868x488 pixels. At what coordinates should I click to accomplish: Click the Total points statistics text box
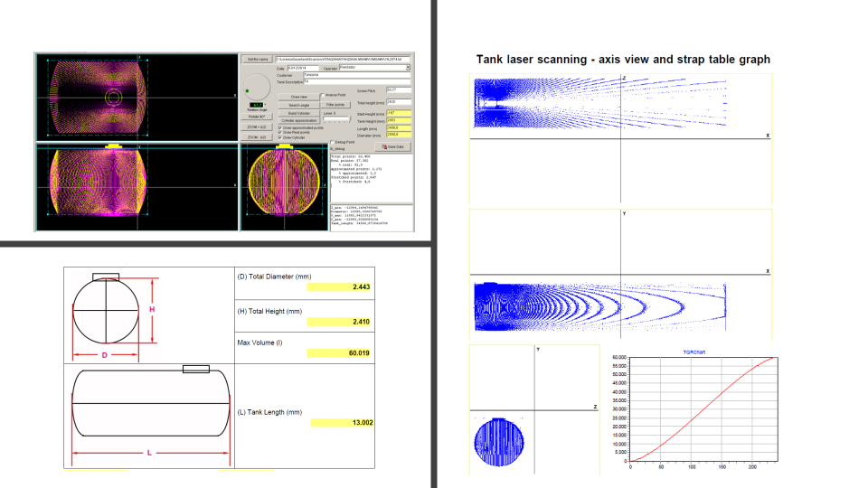coord(372,178)
